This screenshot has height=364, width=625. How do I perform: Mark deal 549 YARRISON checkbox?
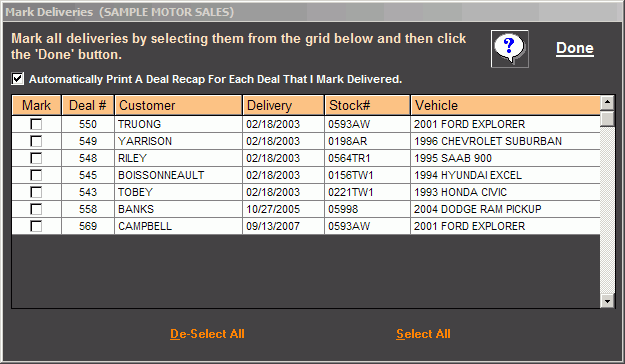coord(36,141)
